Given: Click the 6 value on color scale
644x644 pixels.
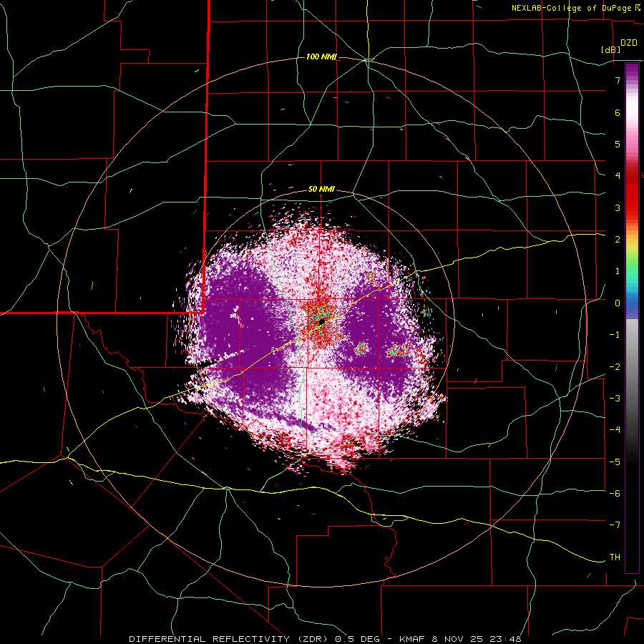Looking at the screenshot, I should tap(618, 112).
